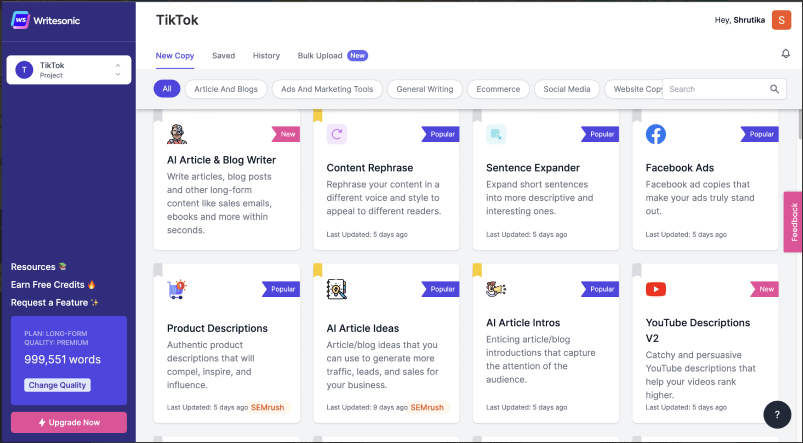Click the Content Rephrase icon

[336, 134]
